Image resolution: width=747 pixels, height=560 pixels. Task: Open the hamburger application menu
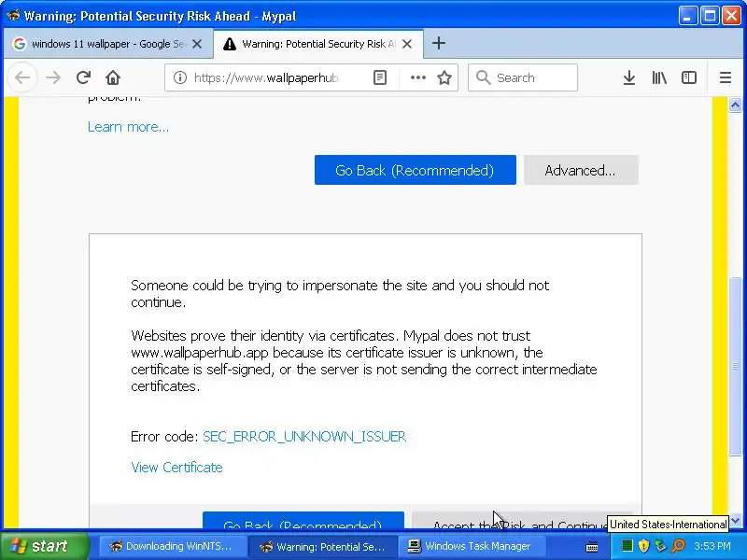tap(726, 77)
